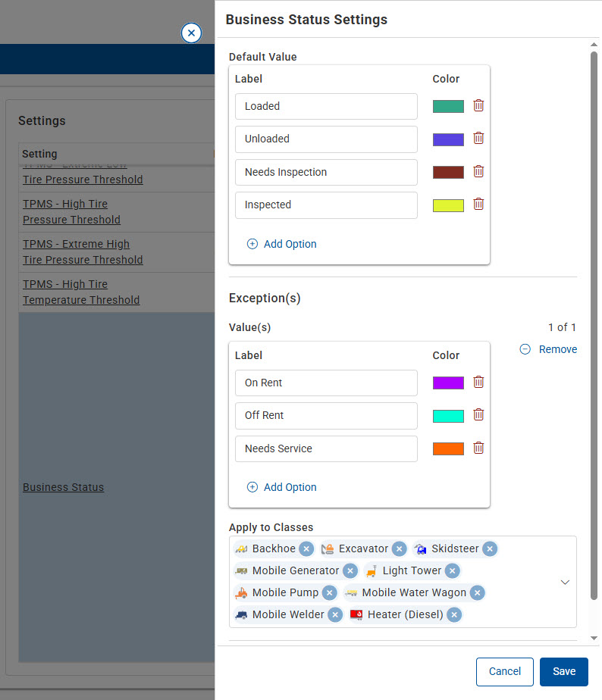Remove Mobile Water Wagon class chip

point(478,592)
